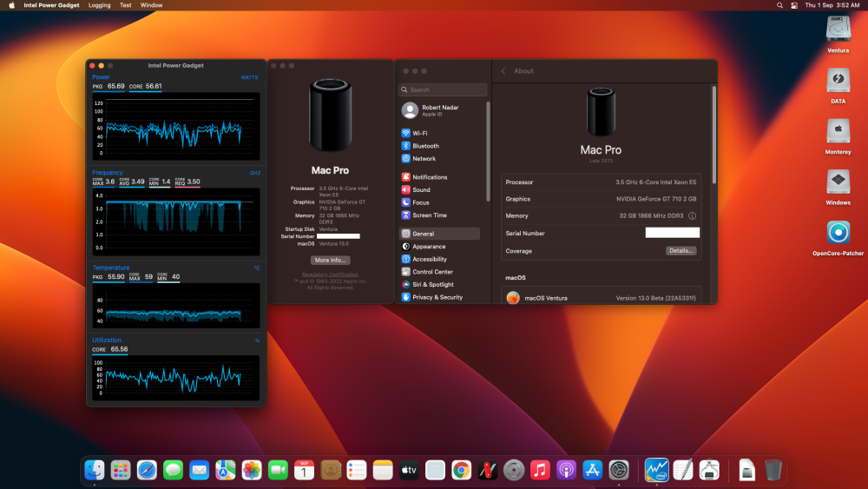This screenshot has width=868, height=489.
Task: Open System Settings from the Dock
Action: click(x=619, y=470)
